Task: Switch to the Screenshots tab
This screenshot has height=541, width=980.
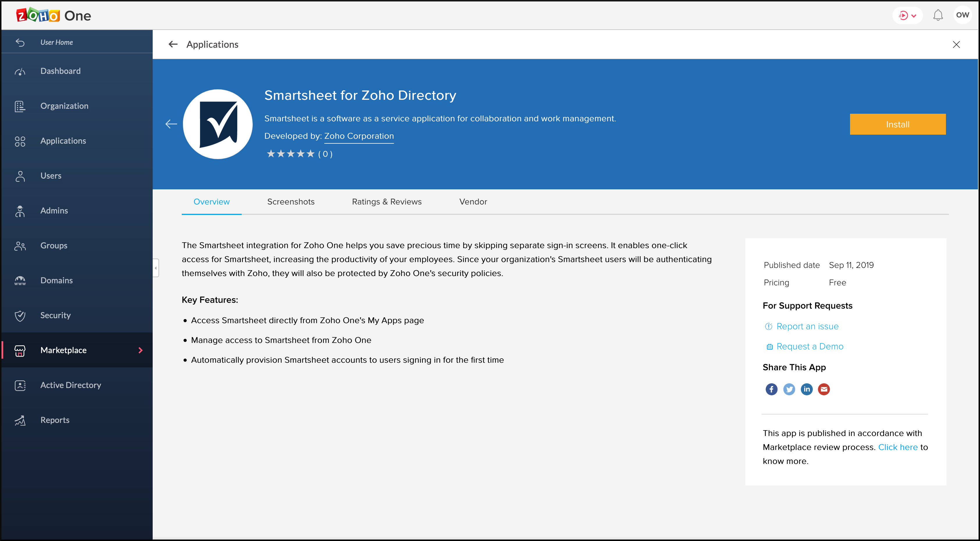Action: click(291, 202)
